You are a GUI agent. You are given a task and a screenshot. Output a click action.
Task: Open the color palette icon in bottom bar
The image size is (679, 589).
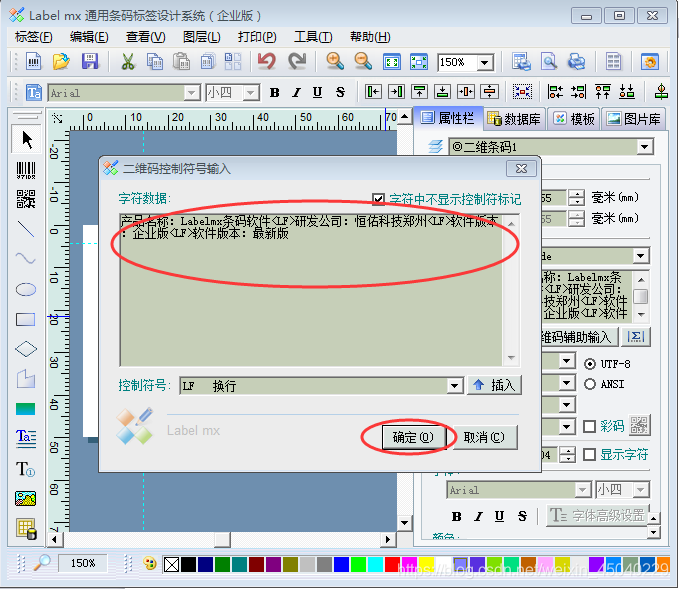(149, 563)
